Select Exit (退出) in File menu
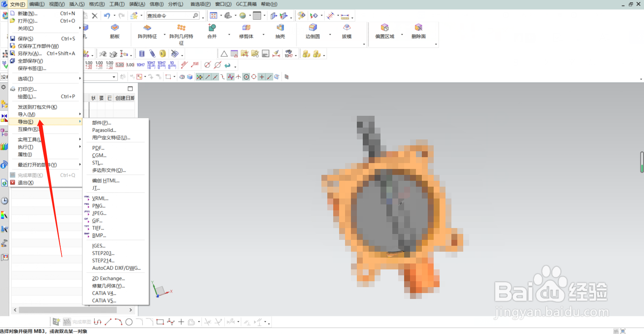The image size is (644, 334). [x=46, y=183]
